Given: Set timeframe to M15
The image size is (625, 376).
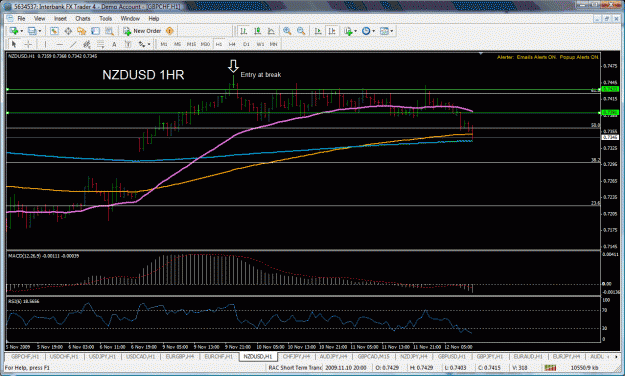Looking at the screenshot, I should point(191,44).
